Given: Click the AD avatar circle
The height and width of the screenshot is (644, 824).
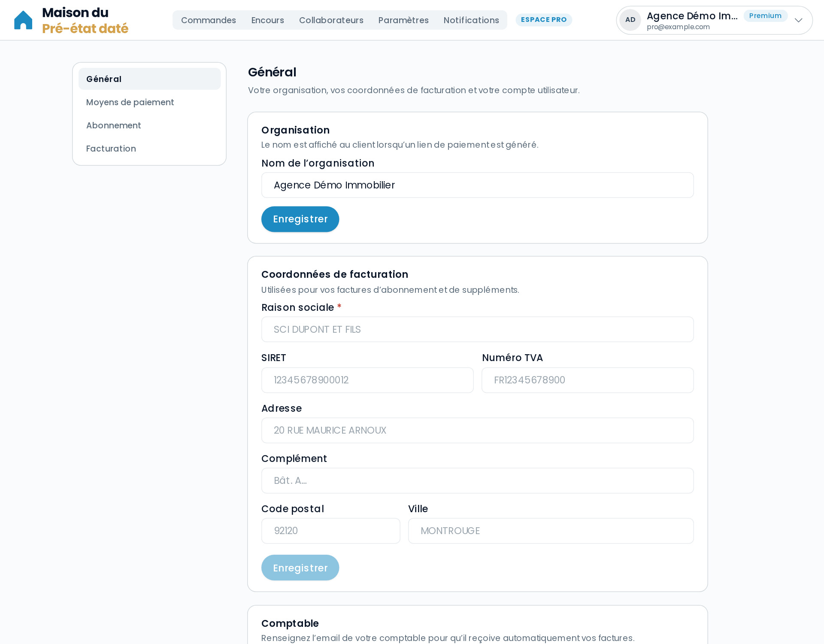Looking at the screenshot, I should pyautogui.click(x=630, y=20).
